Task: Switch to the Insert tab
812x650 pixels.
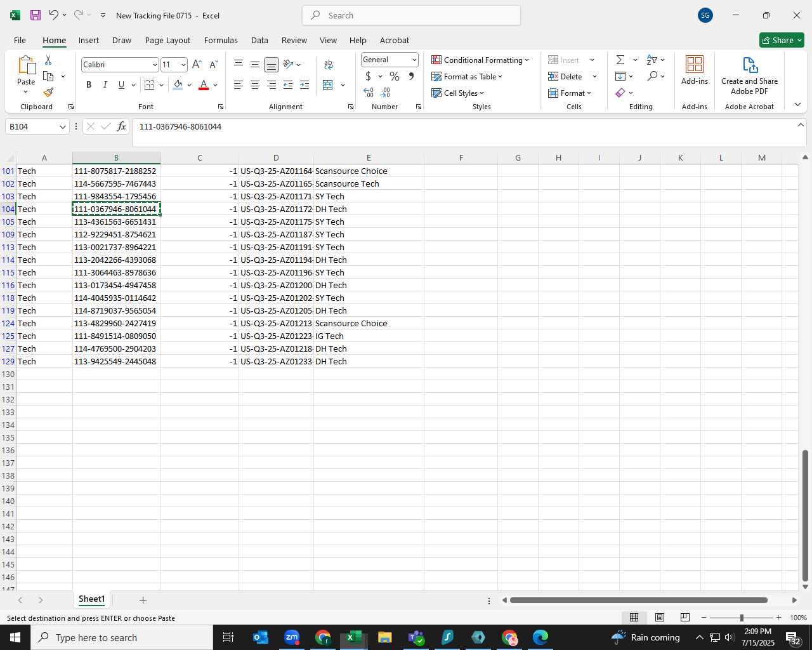Action: (89, 40)
